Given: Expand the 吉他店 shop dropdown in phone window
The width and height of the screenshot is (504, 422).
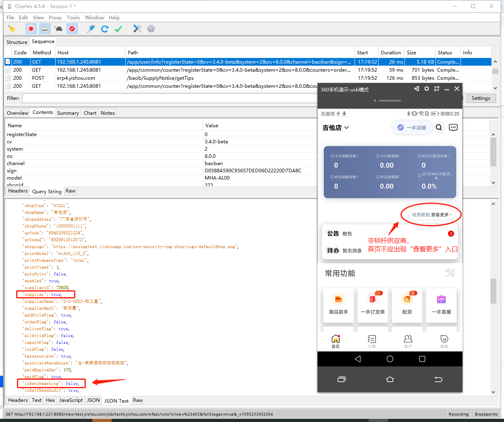Looking at the screenshot, I should [336, 128].
